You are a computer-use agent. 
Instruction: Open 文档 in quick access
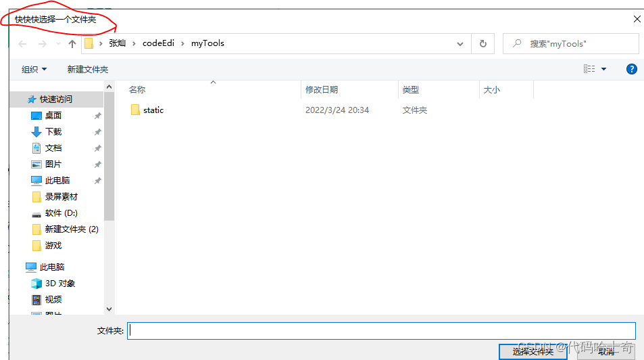tap(53, 148)
